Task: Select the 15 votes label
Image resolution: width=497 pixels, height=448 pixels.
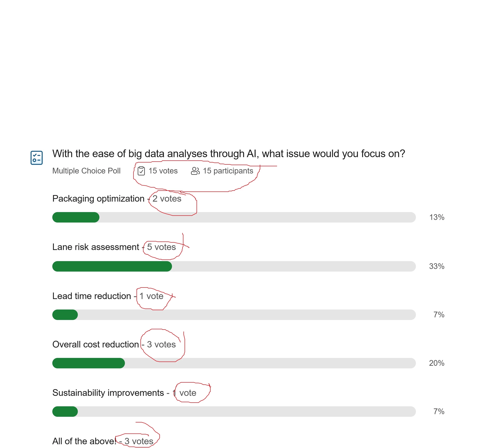Action: tap(163, 171)
